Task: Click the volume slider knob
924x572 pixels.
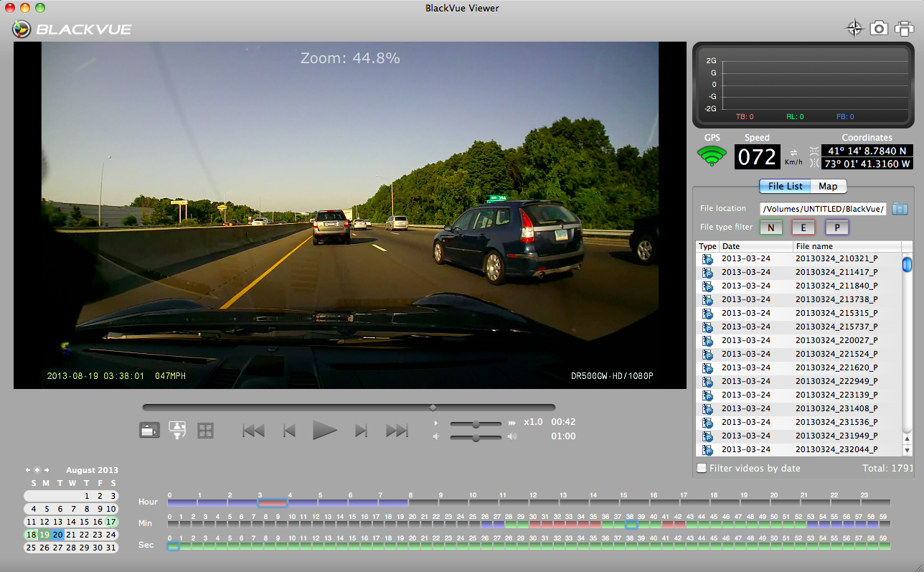Action: (x=476, y=437)
